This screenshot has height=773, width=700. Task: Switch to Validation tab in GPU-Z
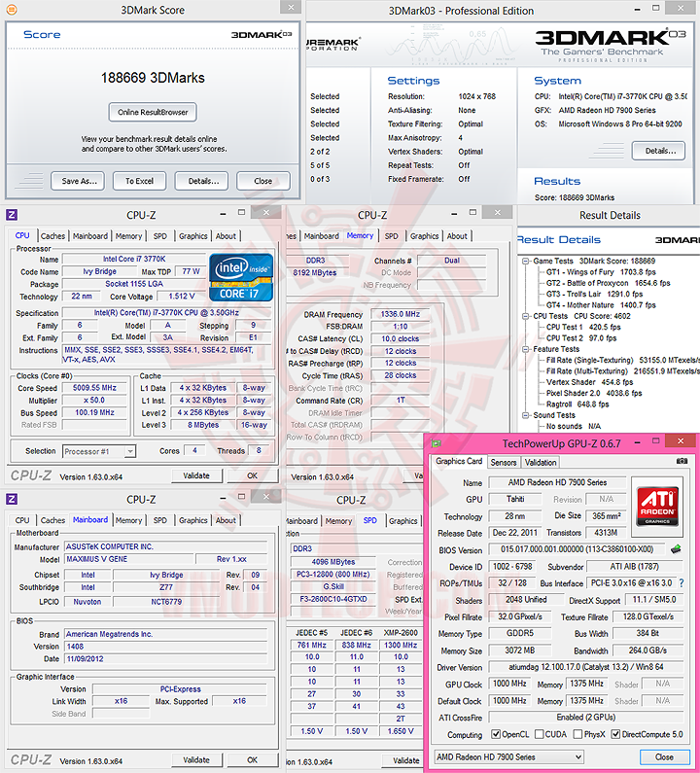pyautogui.click(x=541, y=463)
